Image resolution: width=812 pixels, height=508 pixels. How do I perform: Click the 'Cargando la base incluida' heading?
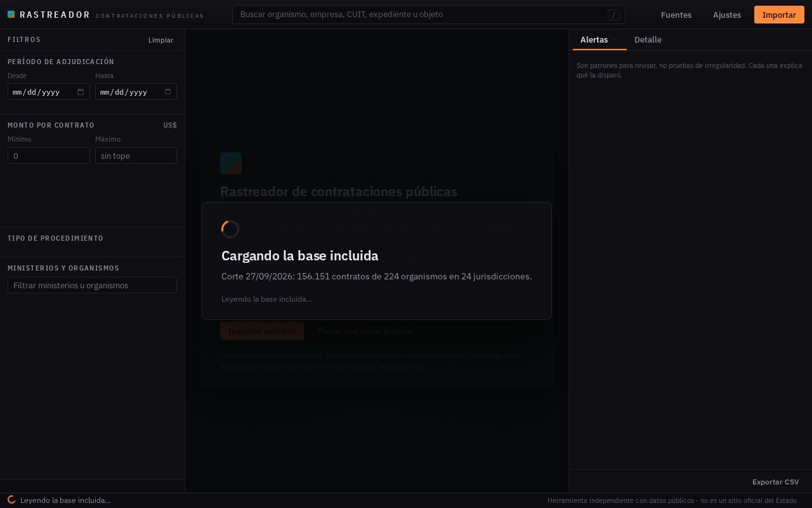299,255
